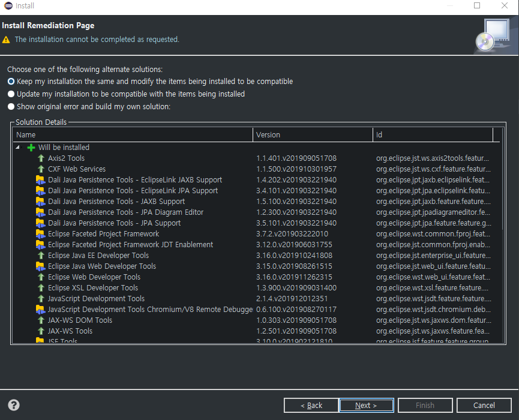Click the green plus icon for Will be installed
The width and height of the screenshot is (519, 420).
coord(31,148)
